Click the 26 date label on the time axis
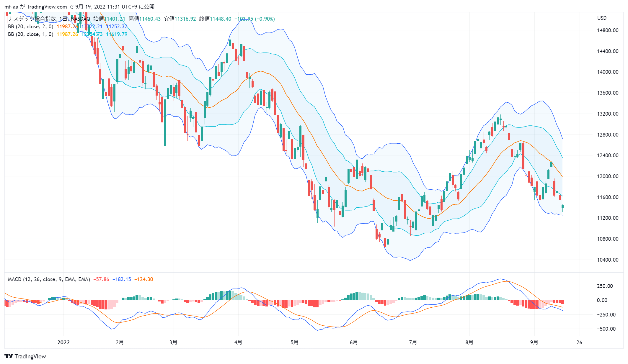This screenshot has height=364, width=628. [x=580, y=342]
